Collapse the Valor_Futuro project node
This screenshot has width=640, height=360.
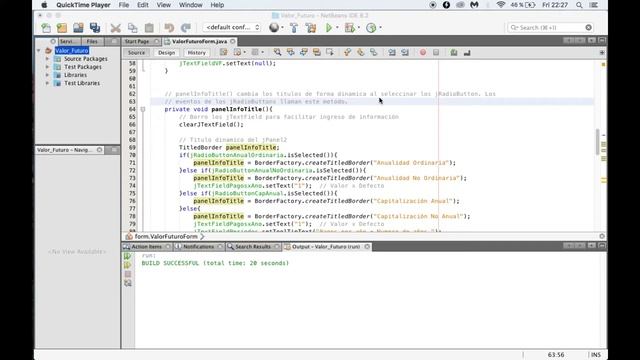pyautogui.click(x=39, y=51)
